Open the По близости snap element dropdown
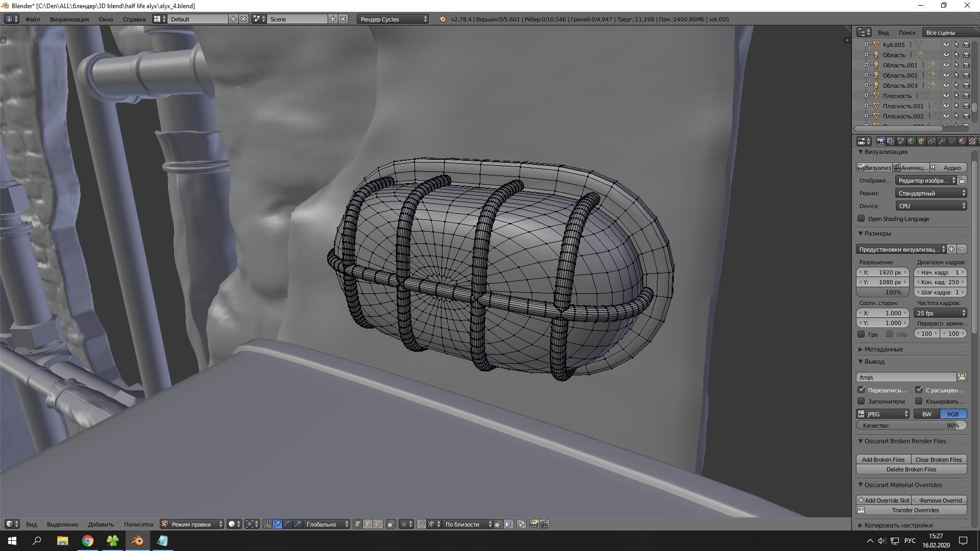 (x=467, y=524)
